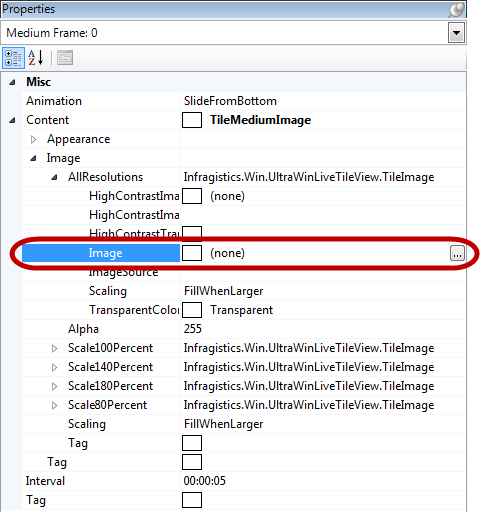Expand Scale100Percent property
The image size is (490, 512).
tap(54, 348)
